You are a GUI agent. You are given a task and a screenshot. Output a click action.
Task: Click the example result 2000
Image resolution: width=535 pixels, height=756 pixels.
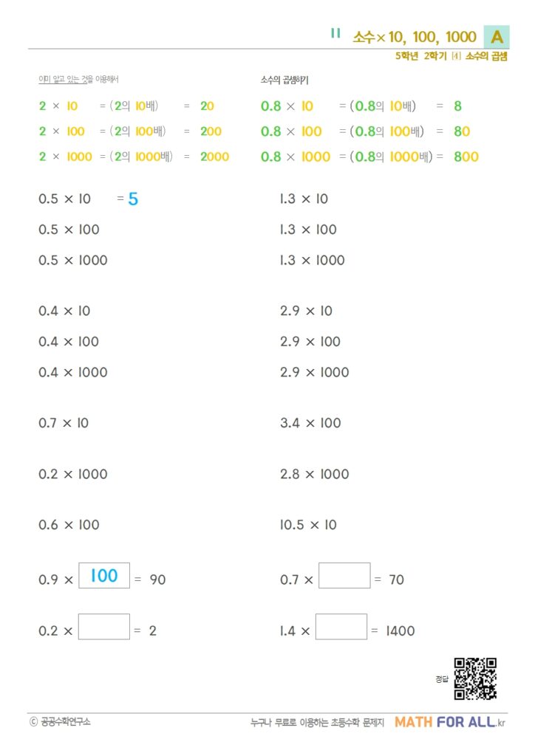pyautogui.click(x=214, y=157)
